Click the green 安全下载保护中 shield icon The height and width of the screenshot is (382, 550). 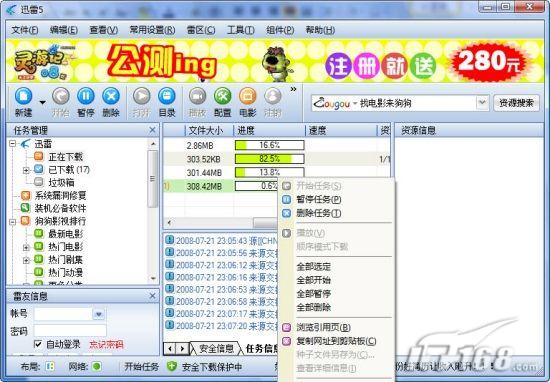click(x=172, y=367)
